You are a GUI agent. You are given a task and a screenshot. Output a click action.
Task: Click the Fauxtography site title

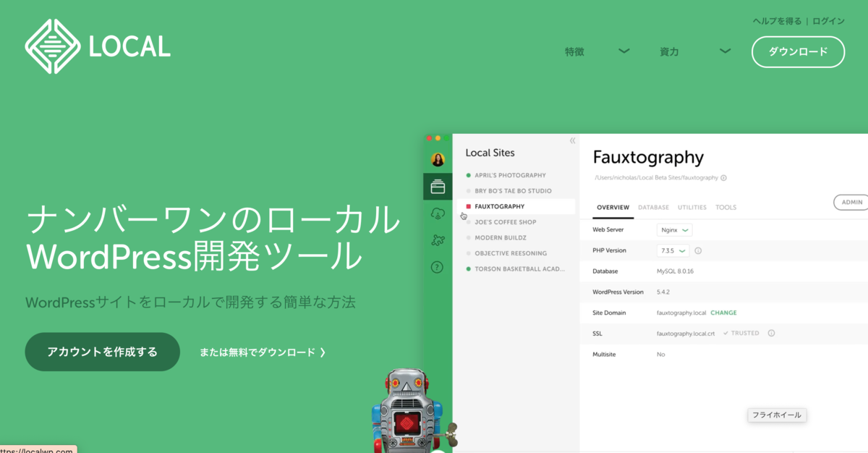click(648, 158)
